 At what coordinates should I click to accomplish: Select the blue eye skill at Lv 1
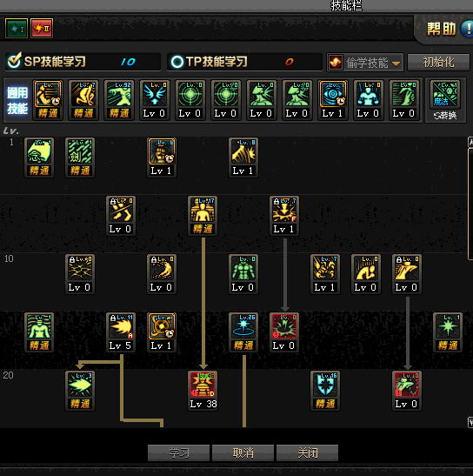[332, 94]
